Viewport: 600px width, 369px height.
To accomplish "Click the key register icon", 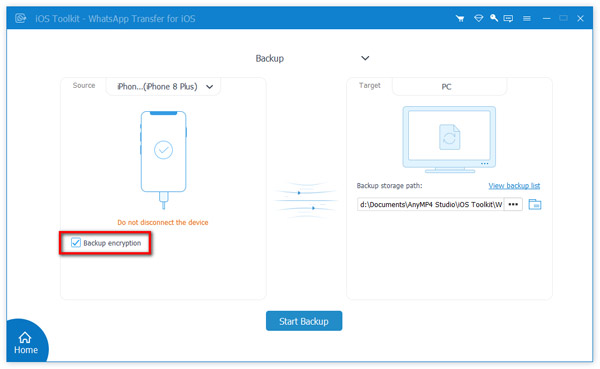I will [x=494, y=18].
